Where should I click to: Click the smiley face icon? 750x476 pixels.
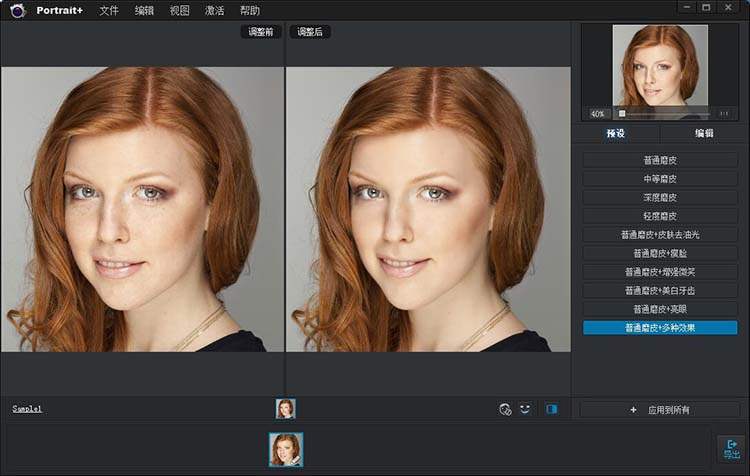525,409
